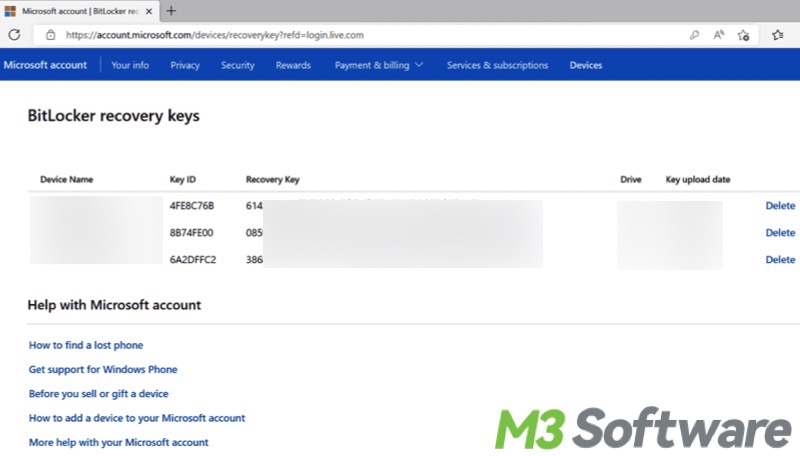Click the BitLocker recovery keys heading
800x456 pixels.
113,116
